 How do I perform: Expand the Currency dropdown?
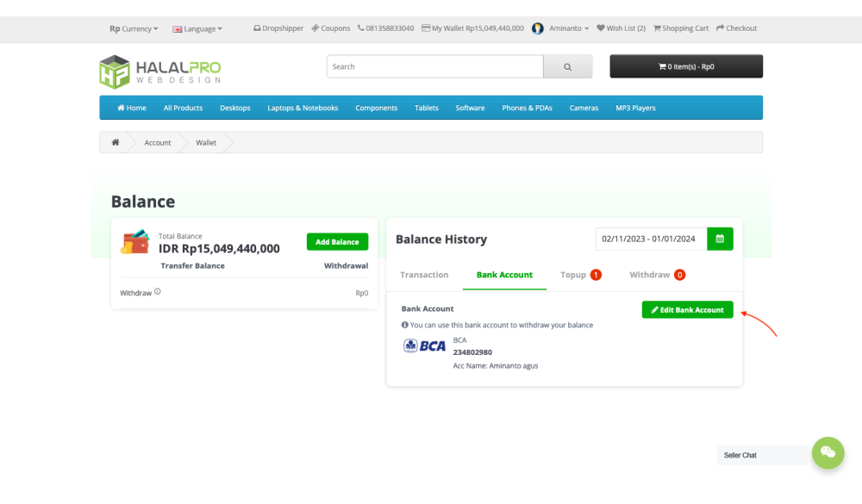click(134, 28)
